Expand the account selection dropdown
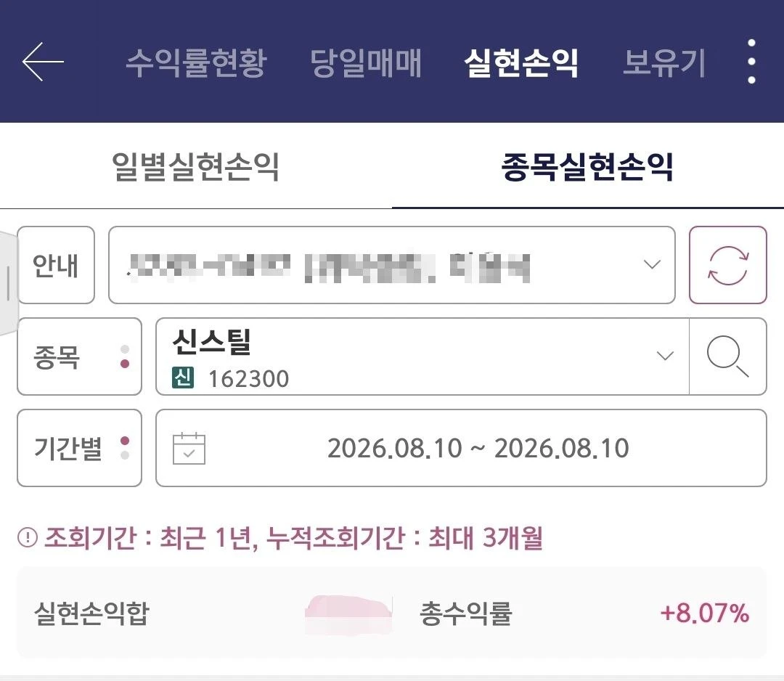This screenshot has height=681, width=784. coord(391,265)
